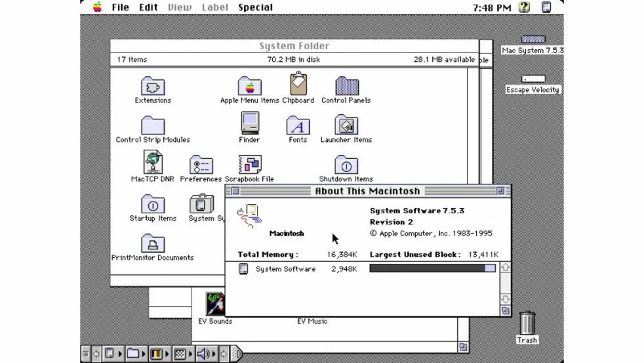Click the Trash can on desktop

[x=527, y=323]
